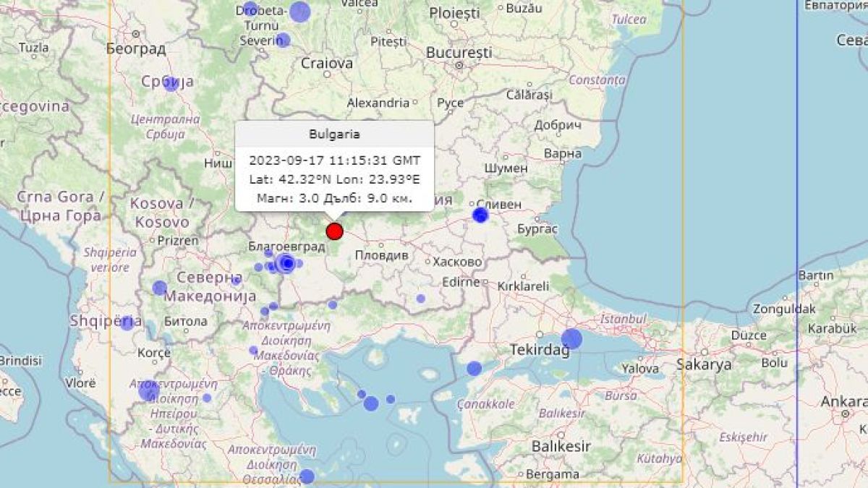
Task: Click the Београд city label
Action: click(135, 49)
